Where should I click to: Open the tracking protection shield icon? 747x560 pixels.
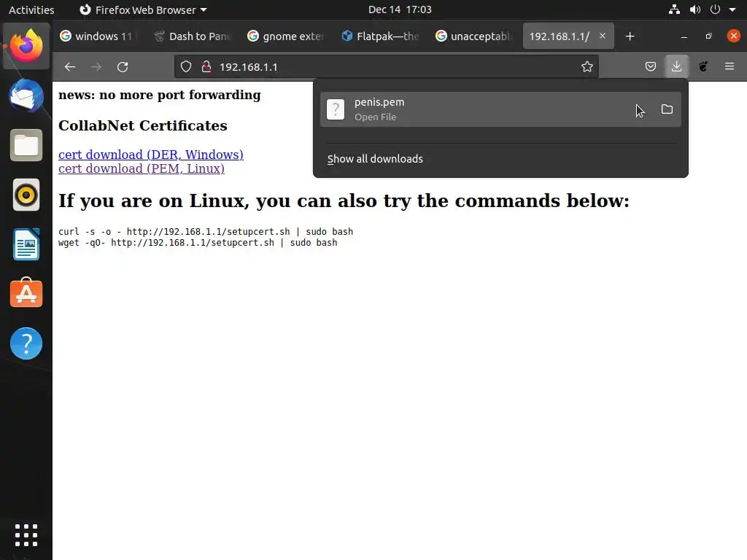186,66
